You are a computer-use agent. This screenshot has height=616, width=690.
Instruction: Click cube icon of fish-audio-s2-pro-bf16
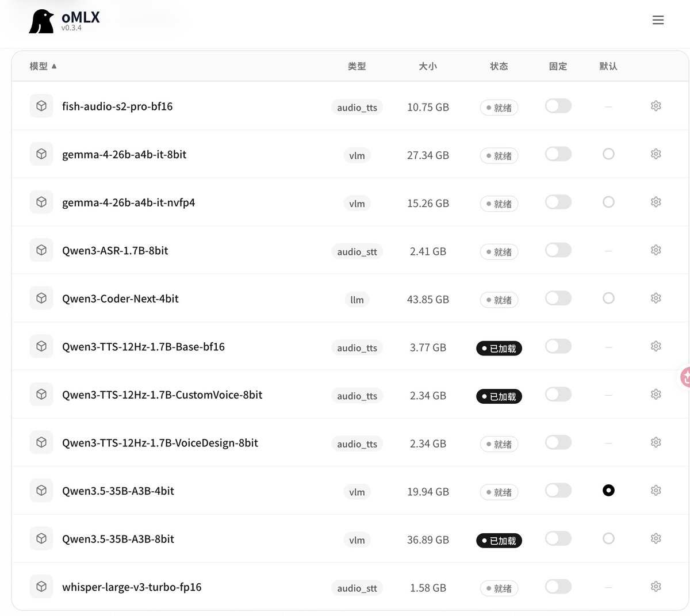click(x=41, y=106)
